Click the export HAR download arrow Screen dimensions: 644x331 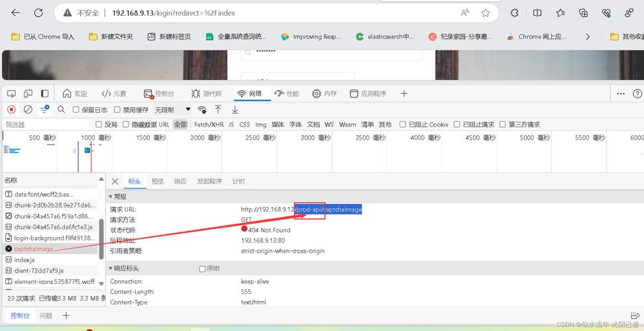[235, 109]
